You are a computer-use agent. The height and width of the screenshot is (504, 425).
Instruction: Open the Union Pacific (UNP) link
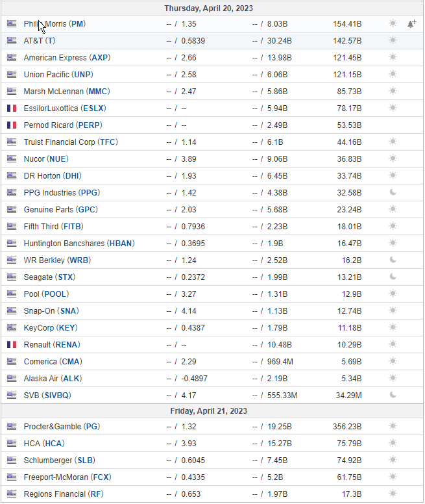coord(58,75)
